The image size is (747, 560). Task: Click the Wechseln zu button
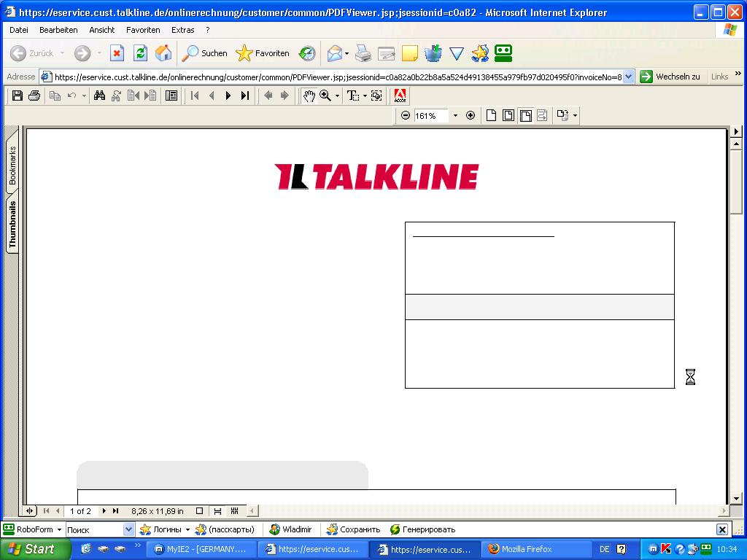[x=670, y=77]
